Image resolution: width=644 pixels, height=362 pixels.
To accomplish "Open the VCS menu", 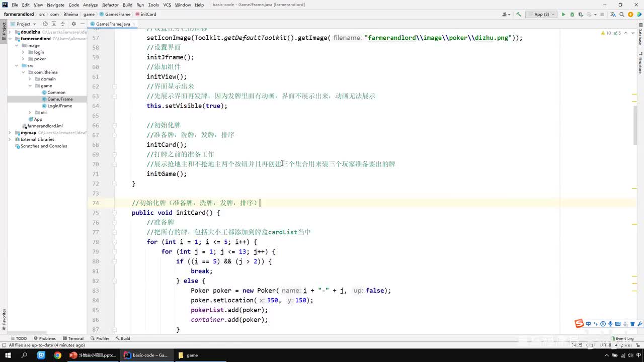I will click(167, 5).
